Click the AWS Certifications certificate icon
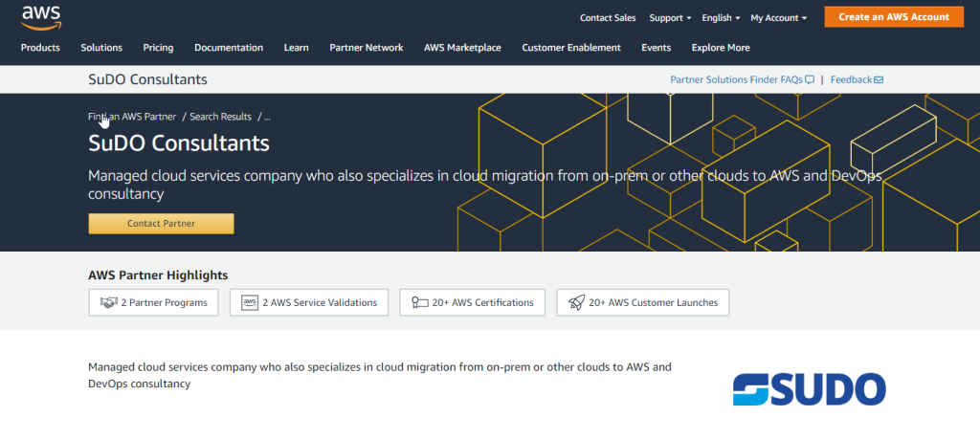The image size is (980, 439). (x=419, y=303)
